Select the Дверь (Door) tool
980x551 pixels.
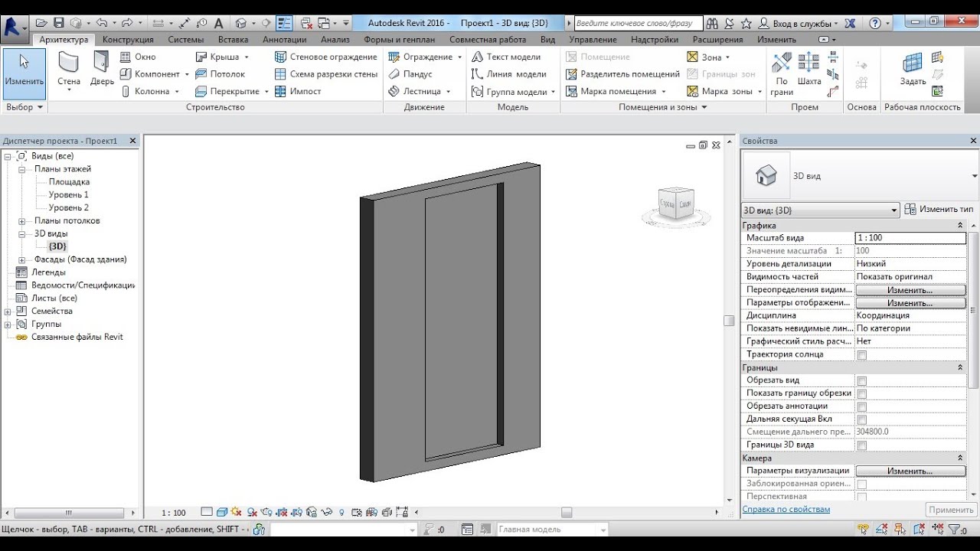(x=102, y=69)
